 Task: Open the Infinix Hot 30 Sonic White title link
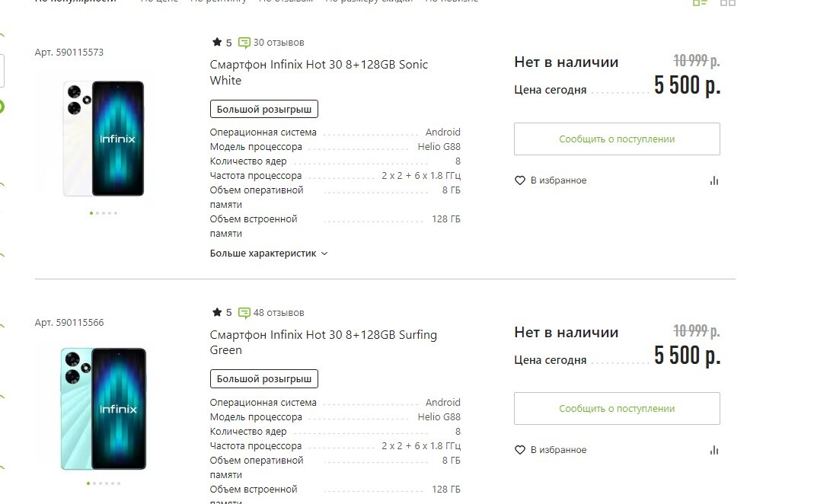318,72
